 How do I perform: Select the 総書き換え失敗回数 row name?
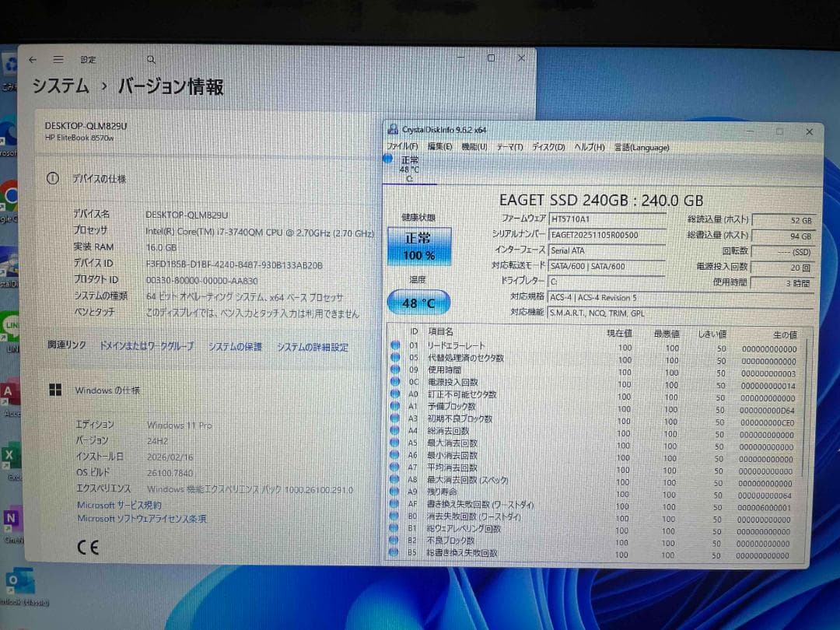tap(462, 552)
